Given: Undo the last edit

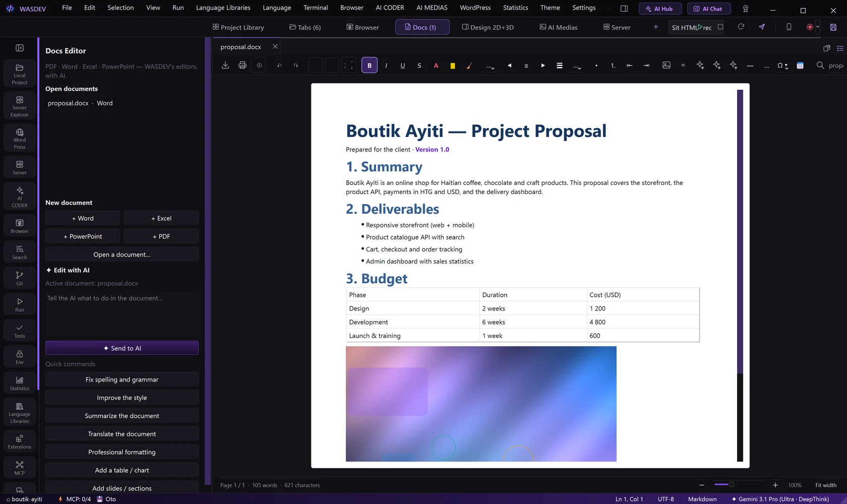Looking at the screenshot, I should [x=279, y=66].
